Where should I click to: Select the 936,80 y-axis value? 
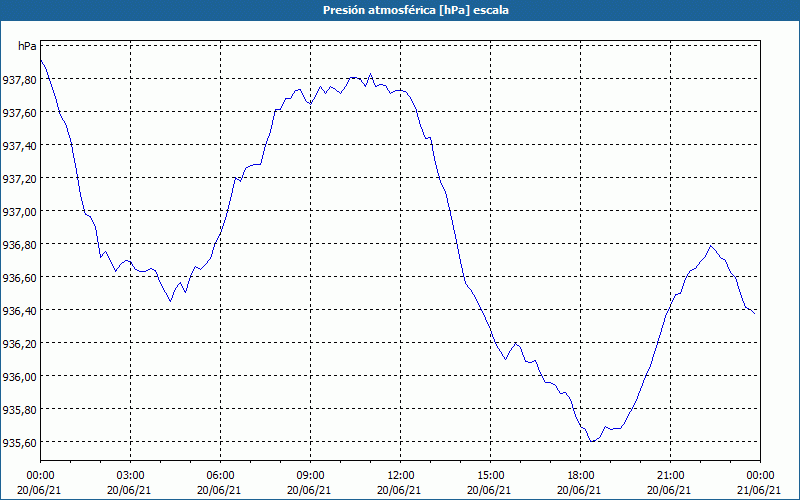click(19, 245)
